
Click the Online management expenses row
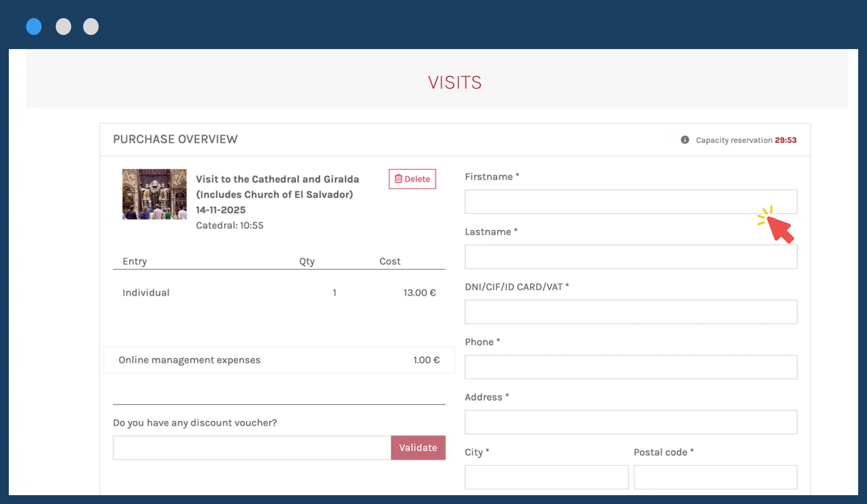click(x=279, y=360)
